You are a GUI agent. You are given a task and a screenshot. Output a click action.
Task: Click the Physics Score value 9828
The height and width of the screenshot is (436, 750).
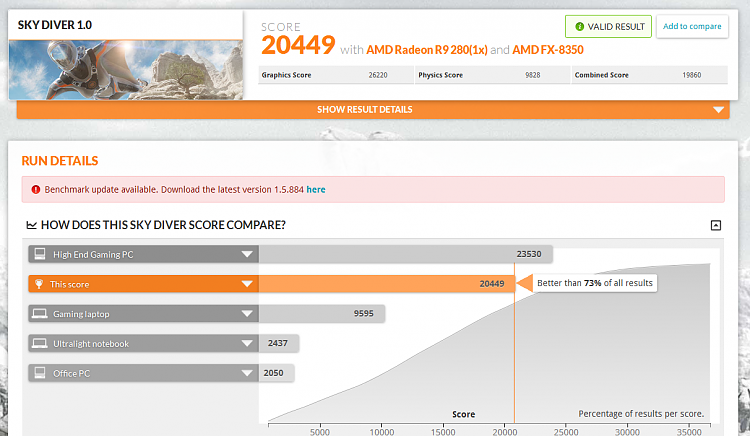(x=532, y=75)
